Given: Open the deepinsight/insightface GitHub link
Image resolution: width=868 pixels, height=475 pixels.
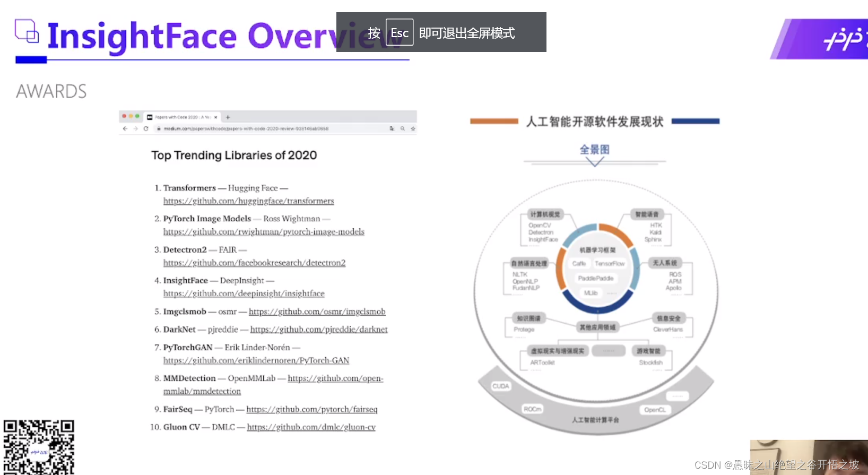Looking at the screenshot, I should click(x=244, y=293).
